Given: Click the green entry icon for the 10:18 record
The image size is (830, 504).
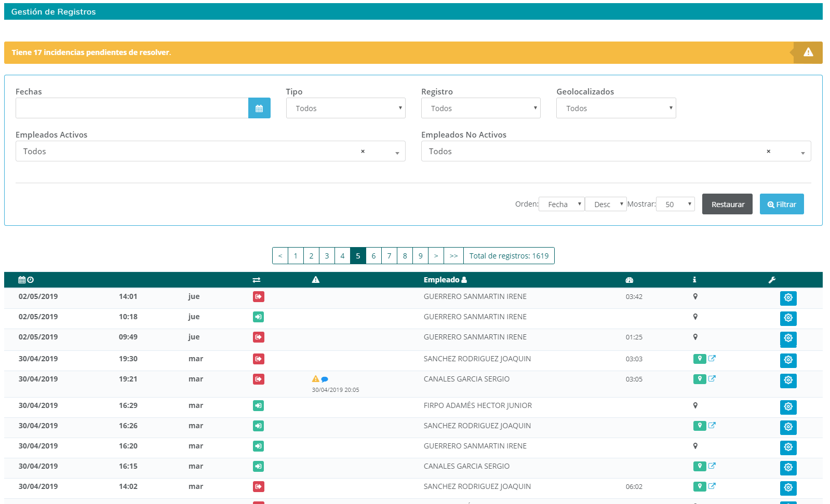Looking at the screenshot, I should tap(259, 317).
